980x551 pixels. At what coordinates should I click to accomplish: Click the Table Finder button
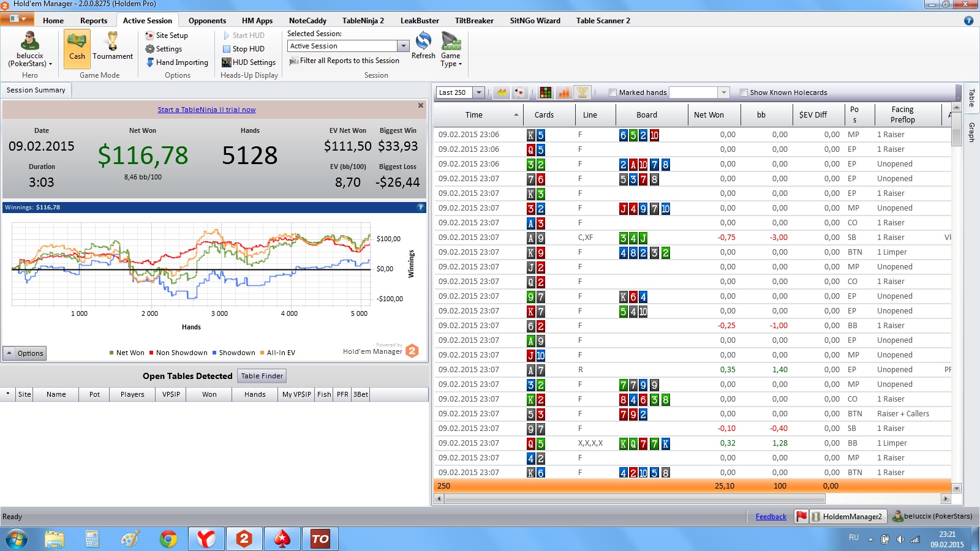262,376
